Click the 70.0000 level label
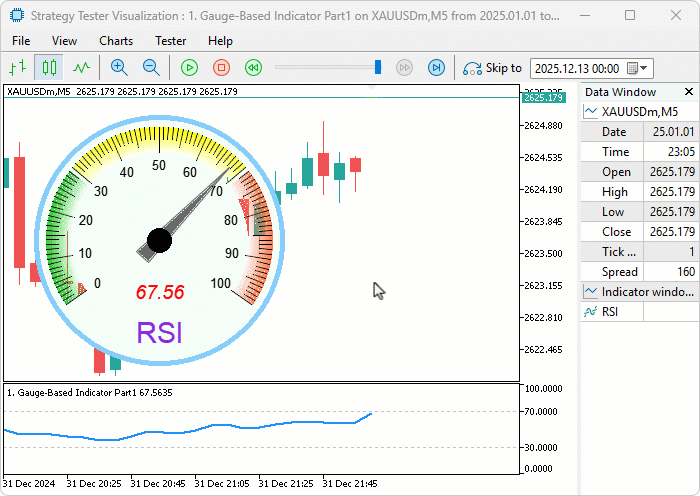The width and height of the screenshot is (700, 496). point(541,411)
